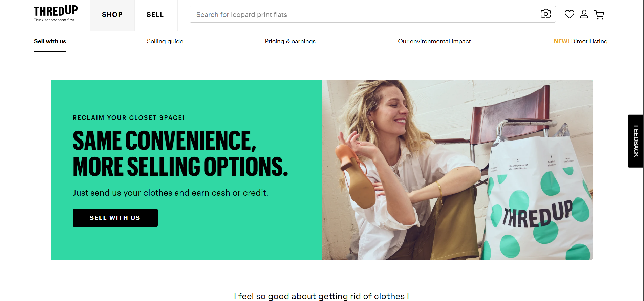View Pricing & earnings details

click(x=290, y=41)
